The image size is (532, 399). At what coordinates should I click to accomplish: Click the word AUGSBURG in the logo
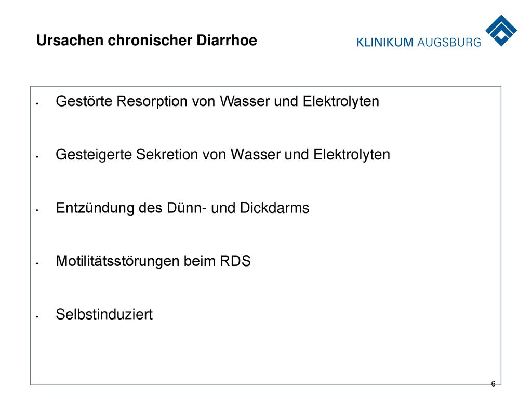[x=449, y=43]
